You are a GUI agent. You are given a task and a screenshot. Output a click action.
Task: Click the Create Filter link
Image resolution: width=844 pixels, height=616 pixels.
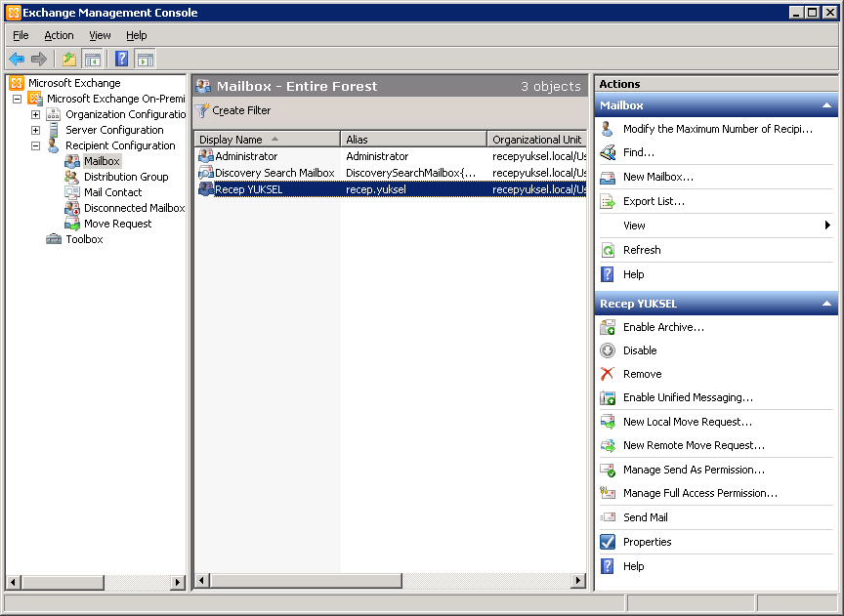[x=241, y=110]
